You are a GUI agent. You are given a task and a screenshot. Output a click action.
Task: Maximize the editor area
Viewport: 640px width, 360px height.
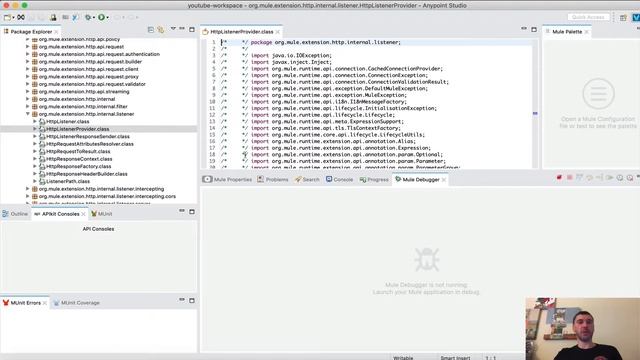click(534, 29)
